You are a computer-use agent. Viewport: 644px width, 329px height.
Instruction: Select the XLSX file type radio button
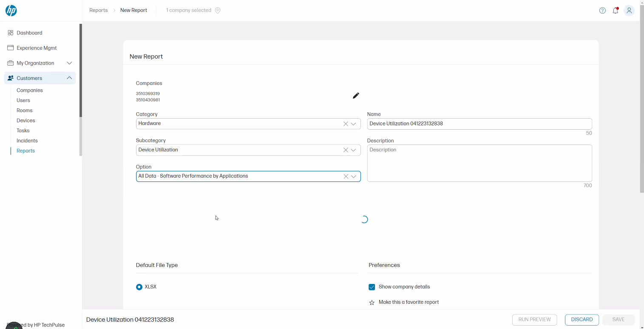pos(139,287)
